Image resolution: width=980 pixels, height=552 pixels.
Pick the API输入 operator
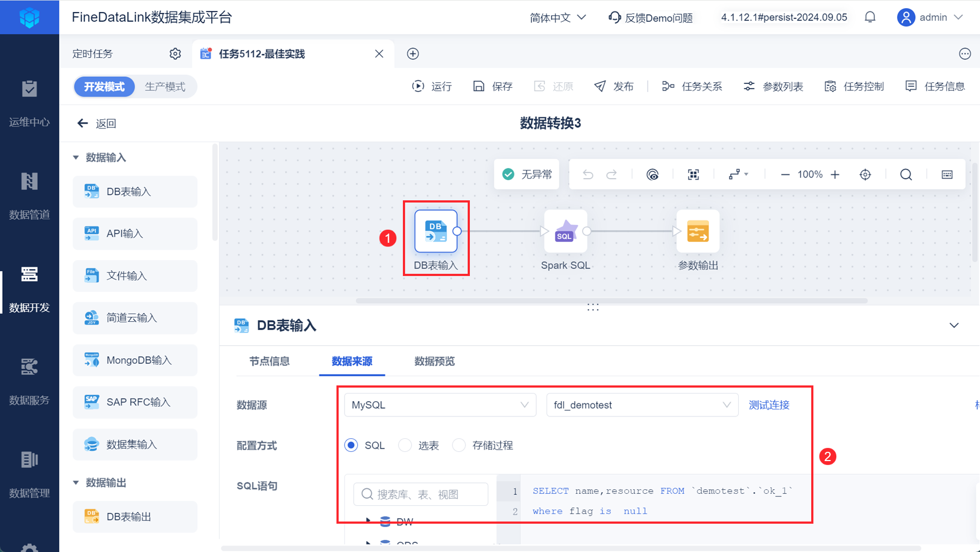[135, 234]
